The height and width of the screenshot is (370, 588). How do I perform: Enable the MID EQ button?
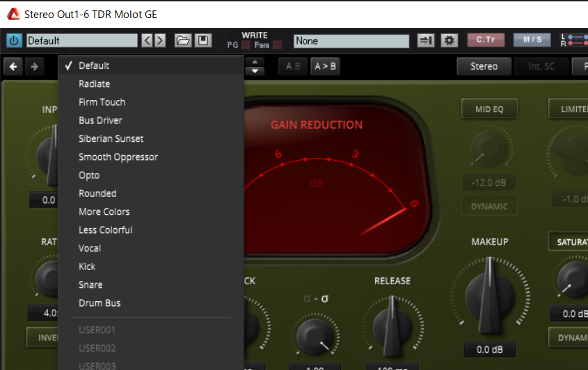point(489,108)
